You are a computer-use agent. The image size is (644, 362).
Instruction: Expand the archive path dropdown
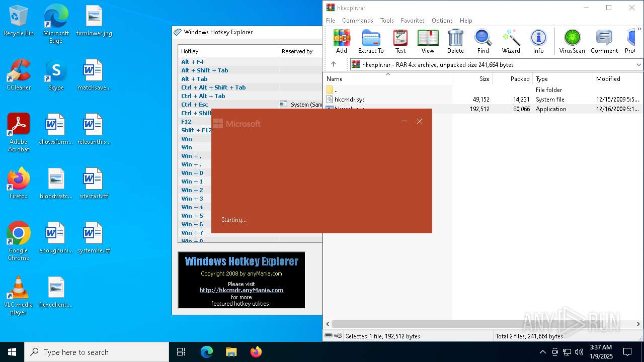(639, 64)
